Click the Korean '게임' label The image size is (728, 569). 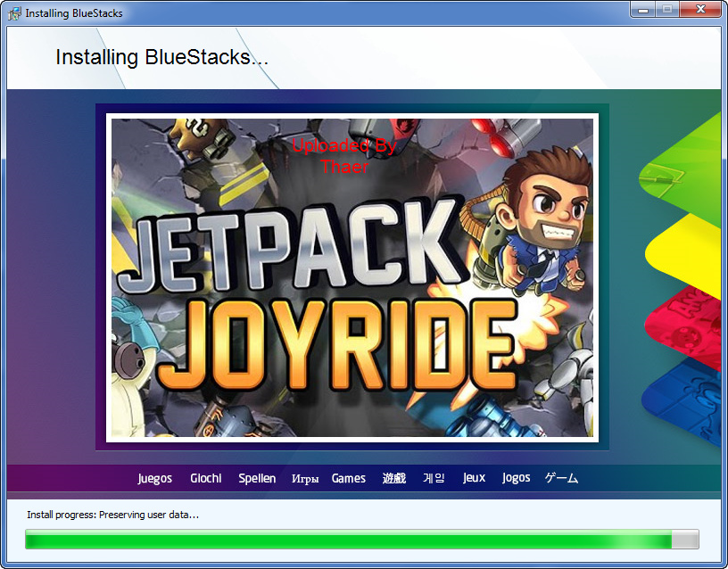[434, 478]
